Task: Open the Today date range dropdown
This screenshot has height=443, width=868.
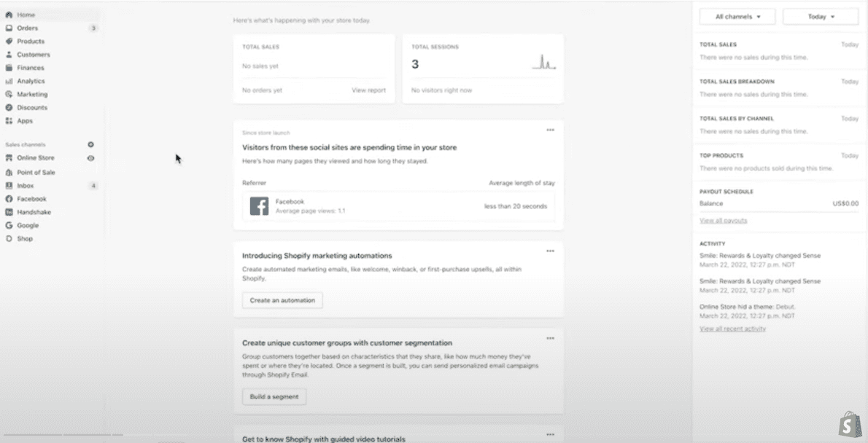Action: coord(821,16)
